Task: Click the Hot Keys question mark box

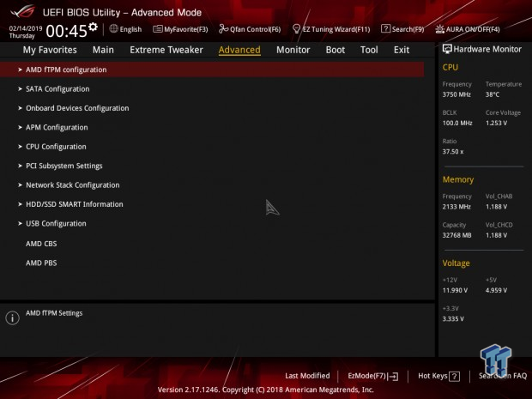Action: point(454,377)
